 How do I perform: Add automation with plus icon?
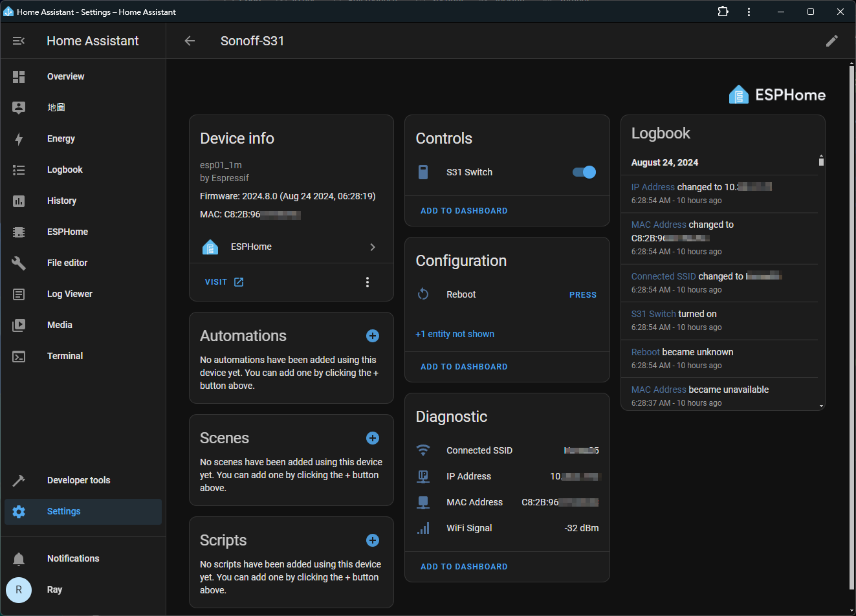[x=373, y=336]
